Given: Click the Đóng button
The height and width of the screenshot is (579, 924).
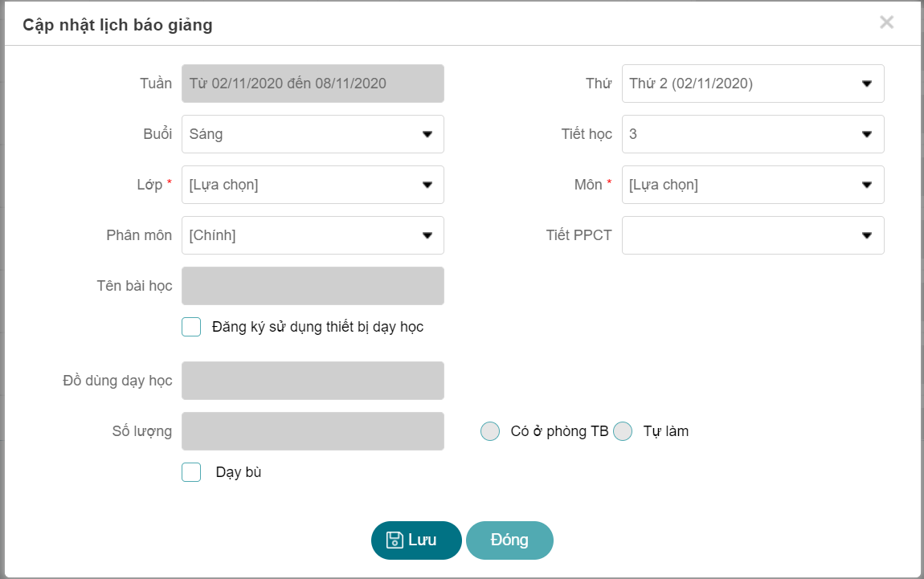Looking at the screenshot, I should point(509,540).
